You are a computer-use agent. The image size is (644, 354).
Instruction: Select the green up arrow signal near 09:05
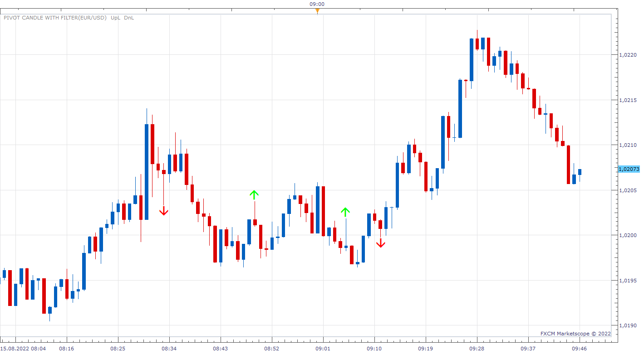point(346,211)
